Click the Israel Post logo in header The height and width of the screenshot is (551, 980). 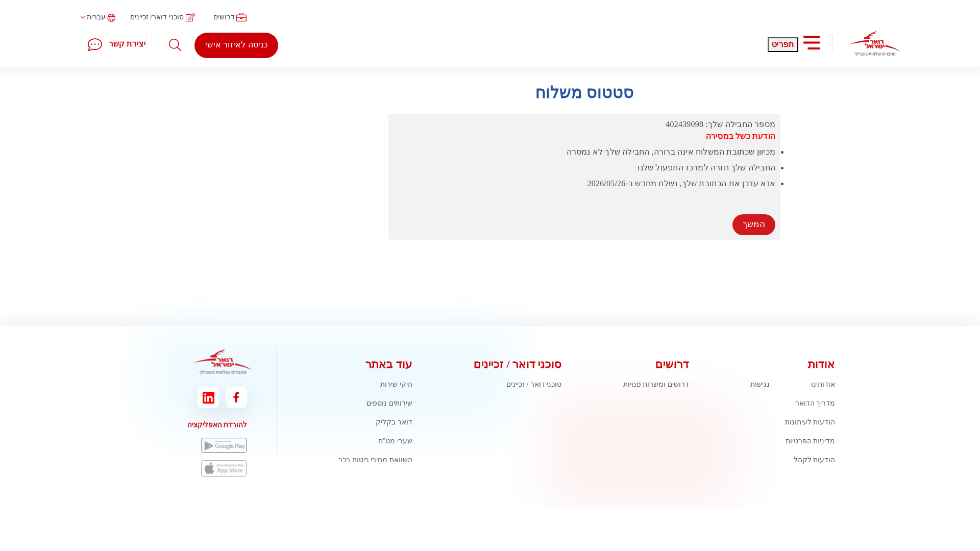click(874, 43)
